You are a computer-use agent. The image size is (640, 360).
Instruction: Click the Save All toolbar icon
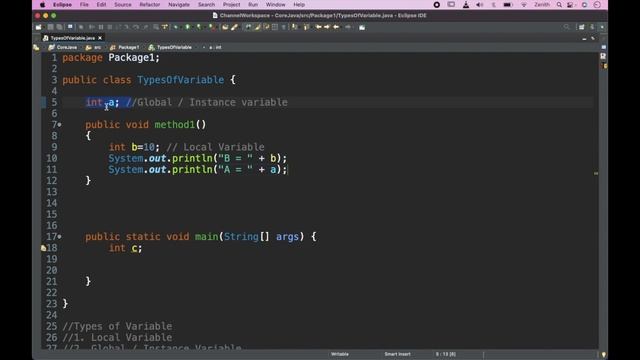click(x=59, y=27)
